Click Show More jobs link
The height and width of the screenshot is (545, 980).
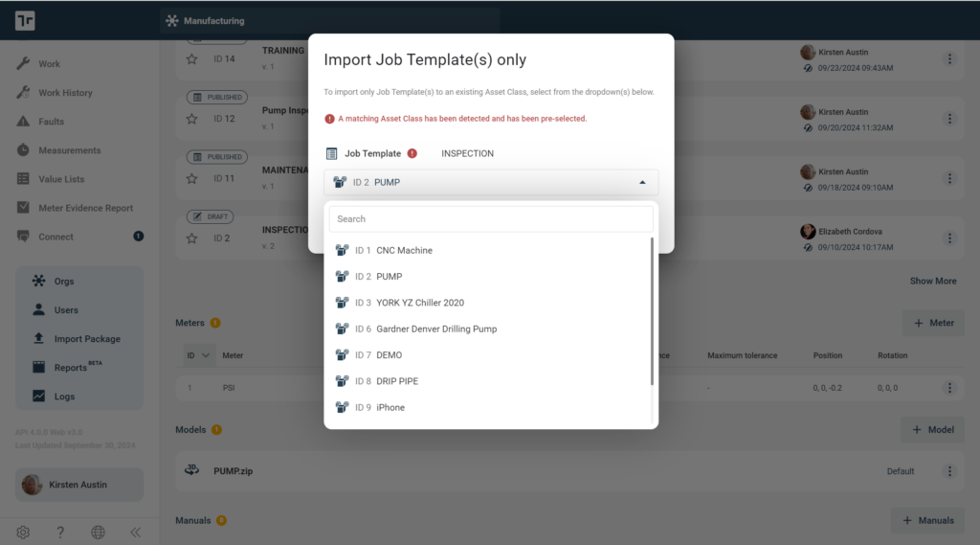[932, 281]
